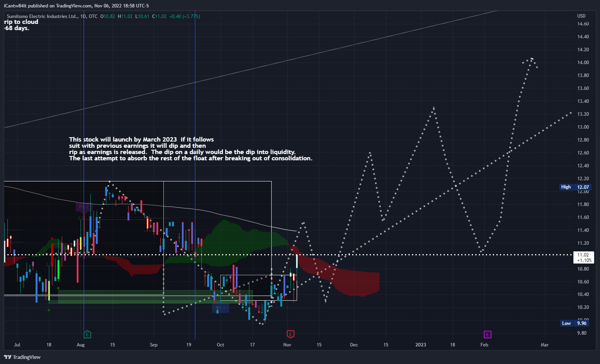600x364 pixels.
Task: Click the Low 9.96 price label
Action: (575, 323)
